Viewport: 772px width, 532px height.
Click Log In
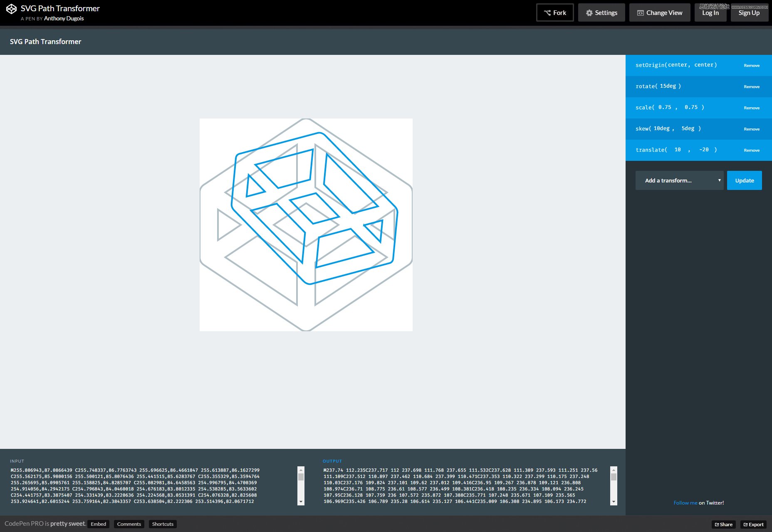tap(710, 13)
